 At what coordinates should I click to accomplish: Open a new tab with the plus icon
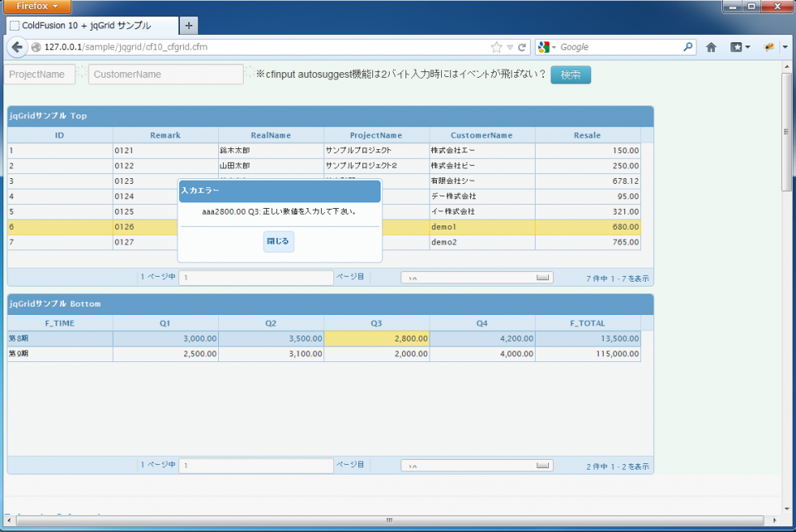tap(187, 25)
